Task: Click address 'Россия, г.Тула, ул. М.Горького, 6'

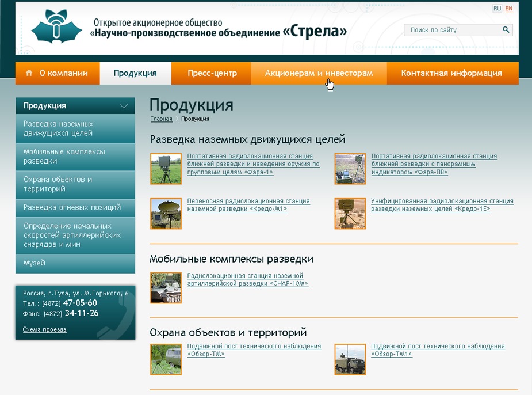Action: click(76, 293)
